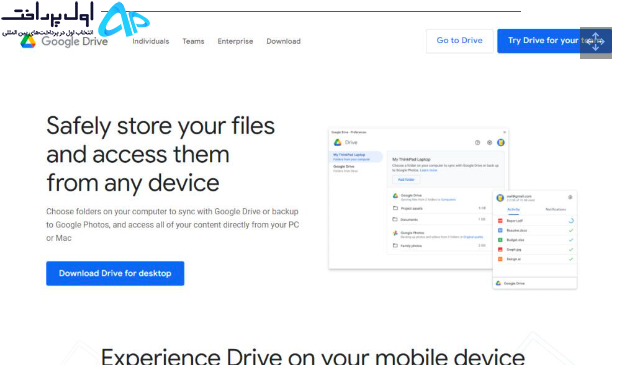This screenshot has width=623, height=377.
Task: Open the Download menu item
Action: (283, 41)
